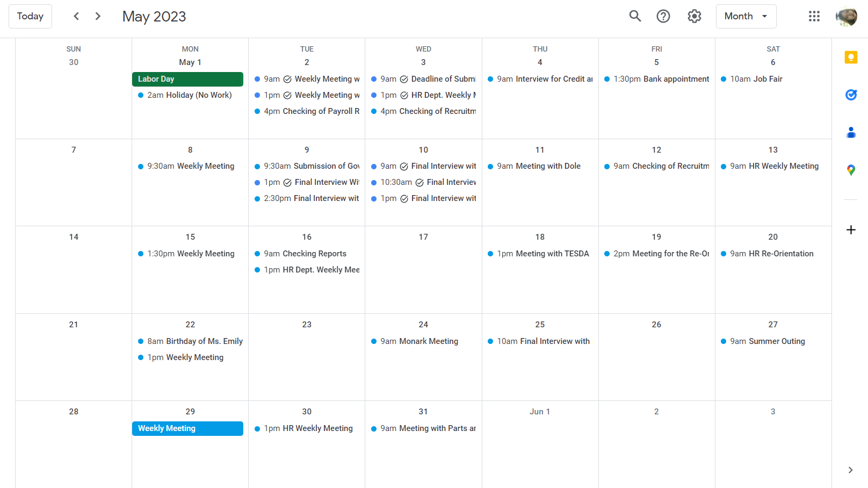This screenshot has width=868, height=488.
Task: Open the Settings gear menu
Action: click(695, 16)
